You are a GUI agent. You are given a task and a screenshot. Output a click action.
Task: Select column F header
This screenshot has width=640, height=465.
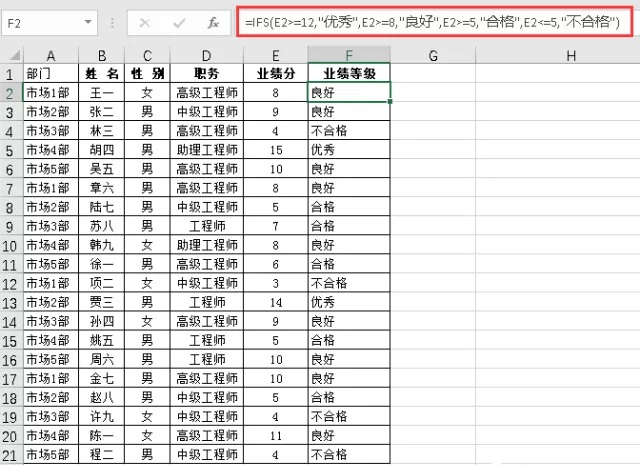tap(349, 56)
